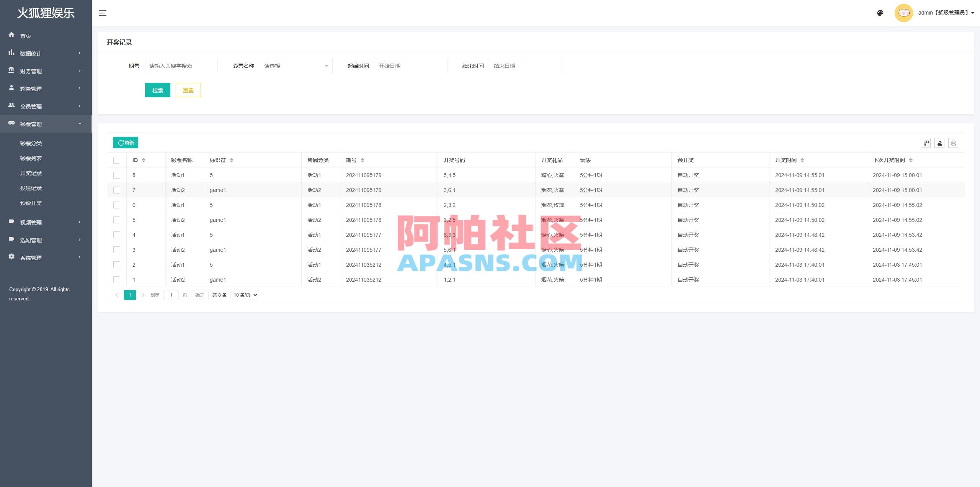Check the checkbox for row ID 8

click(117, 175)
